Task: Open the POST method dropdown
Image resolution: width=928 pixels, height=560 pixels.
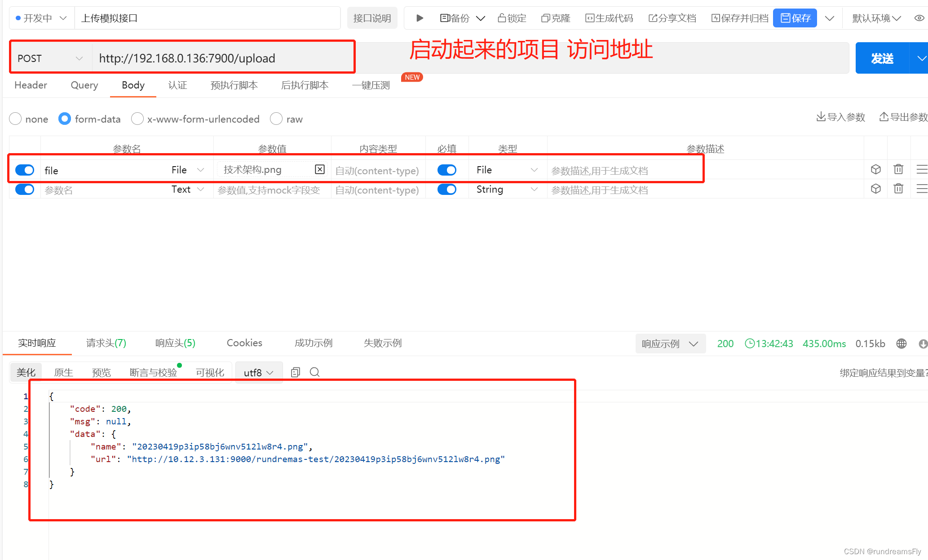Action: tap(50, 58)
